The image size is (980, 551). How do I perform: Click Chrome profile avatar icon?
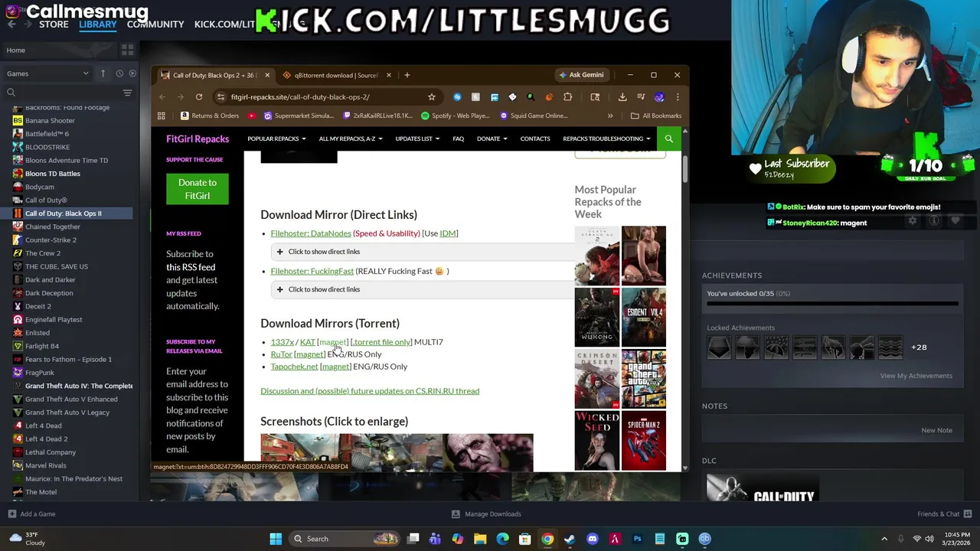(x=659, y=97)
